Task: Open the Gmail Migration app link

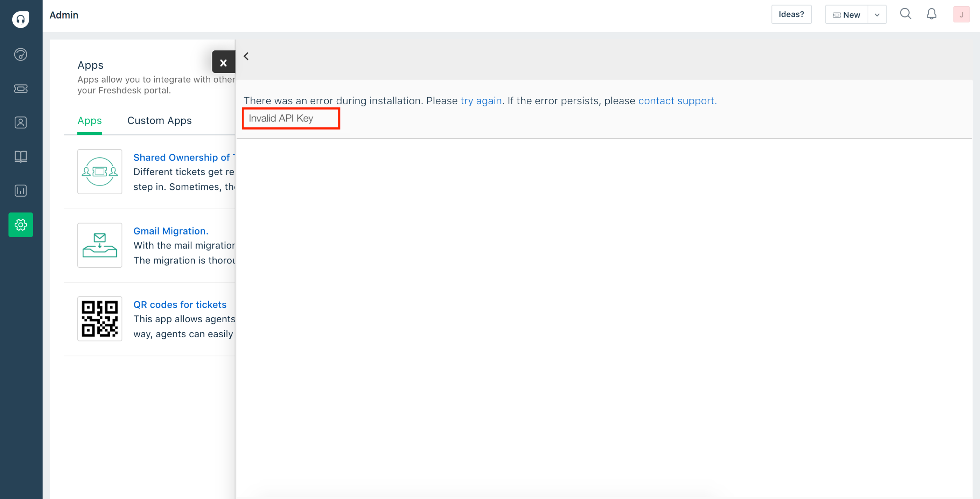Action: click(x=171, y=231)
